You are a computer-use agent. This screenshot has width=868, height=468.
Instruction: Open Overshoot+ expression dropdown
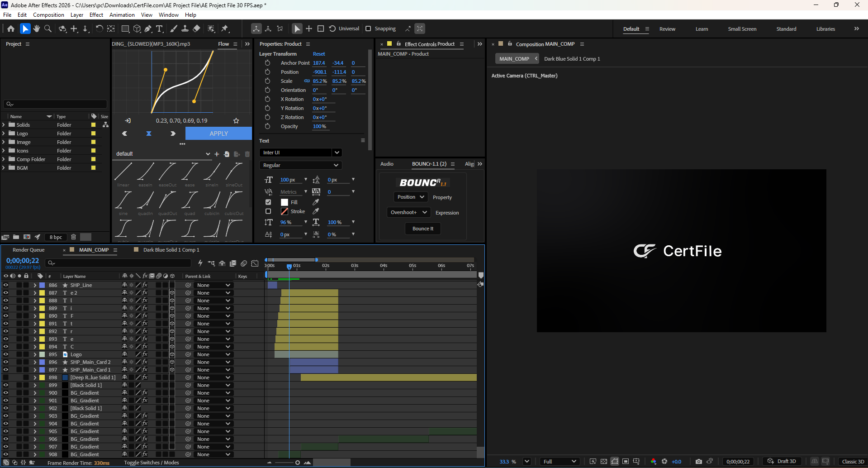[408, 212]
